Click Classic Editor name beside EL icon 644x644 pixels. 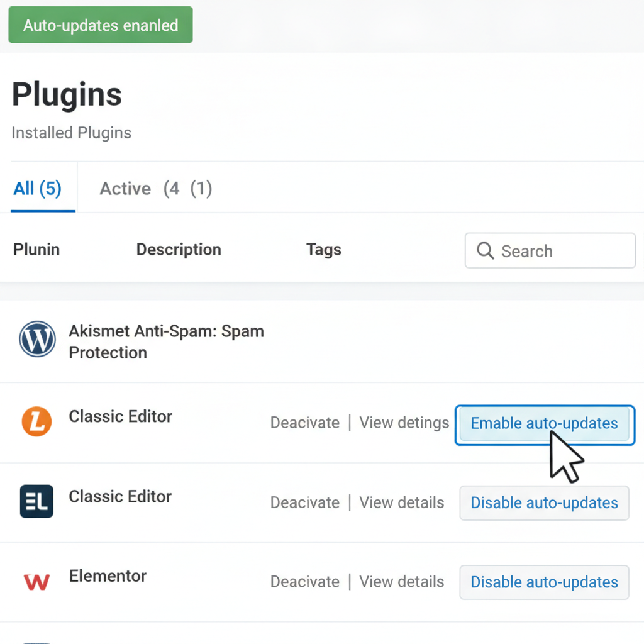120,496
